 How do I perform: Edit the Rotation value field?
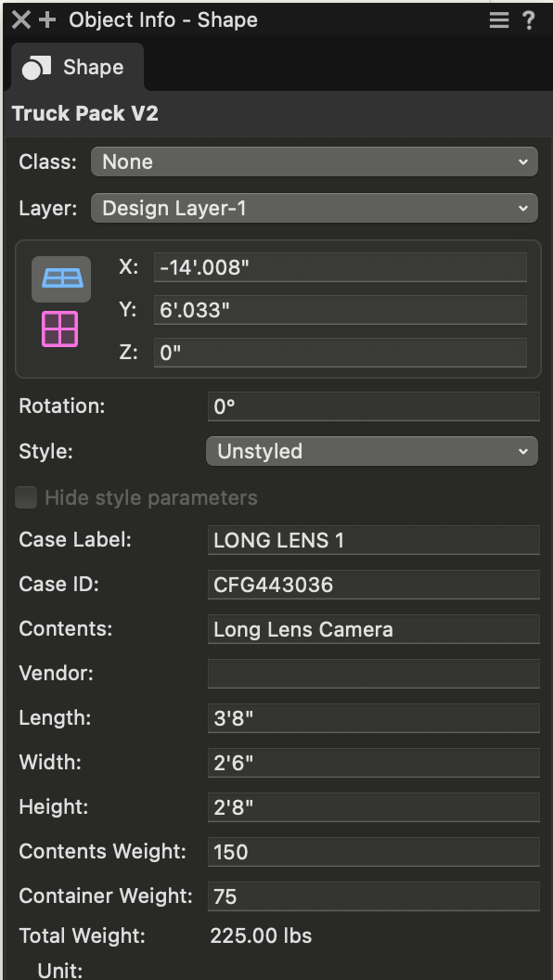click(x=372, y=406)
